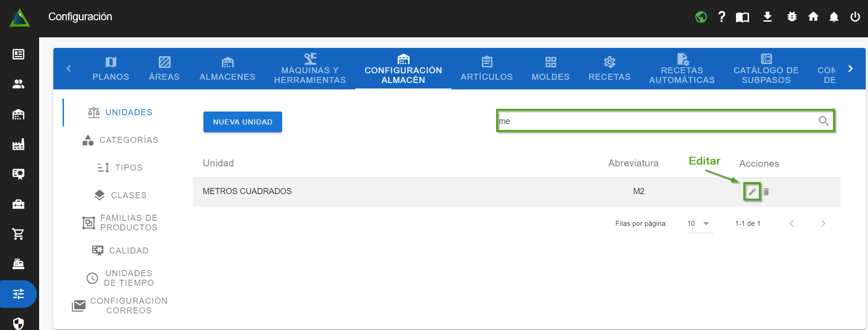Open the RECETAS tab
This screenshot has height=330, width=868.
(x=609, y=69)
